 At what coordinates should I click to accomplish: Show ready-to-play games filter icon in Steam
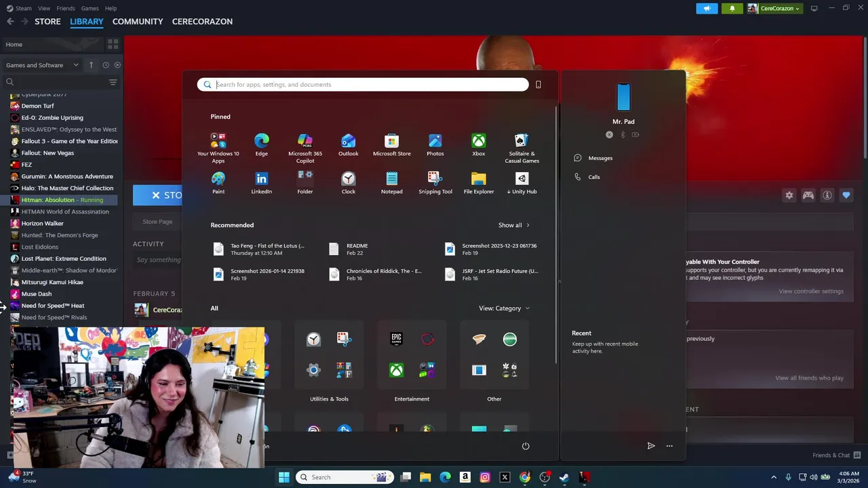pyautogui.click(x=117, y=65)
